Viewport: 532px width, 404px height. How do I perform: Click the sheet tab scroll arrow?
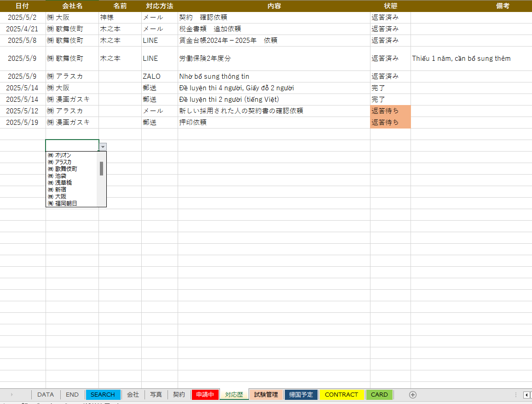(x=12, y=395)
